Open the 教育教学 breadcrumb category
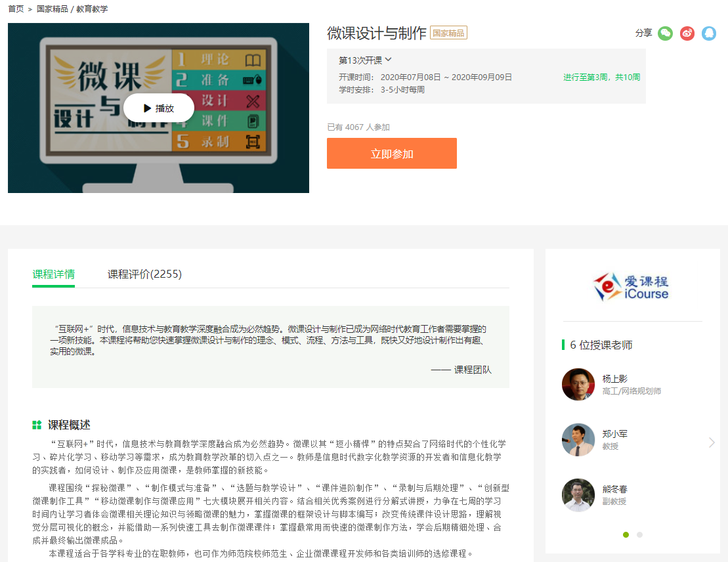The width and height of the screenshot is (728, 562). pos(92,9)
